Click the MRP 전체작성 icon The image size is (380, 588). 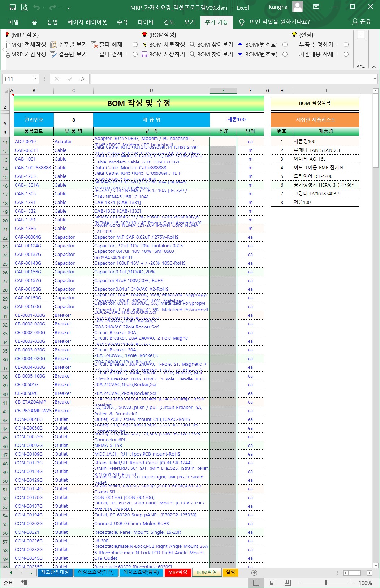[8, 45]
